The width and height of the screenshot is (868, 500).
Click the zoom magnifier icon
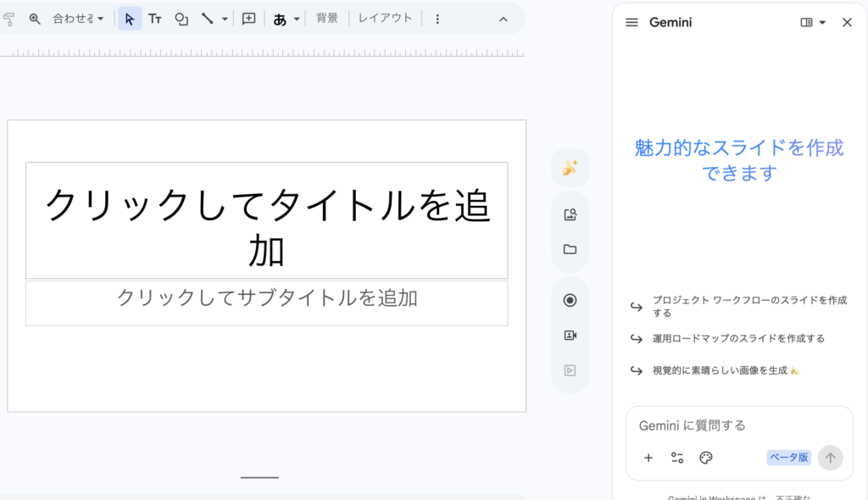tap(35, 19)
